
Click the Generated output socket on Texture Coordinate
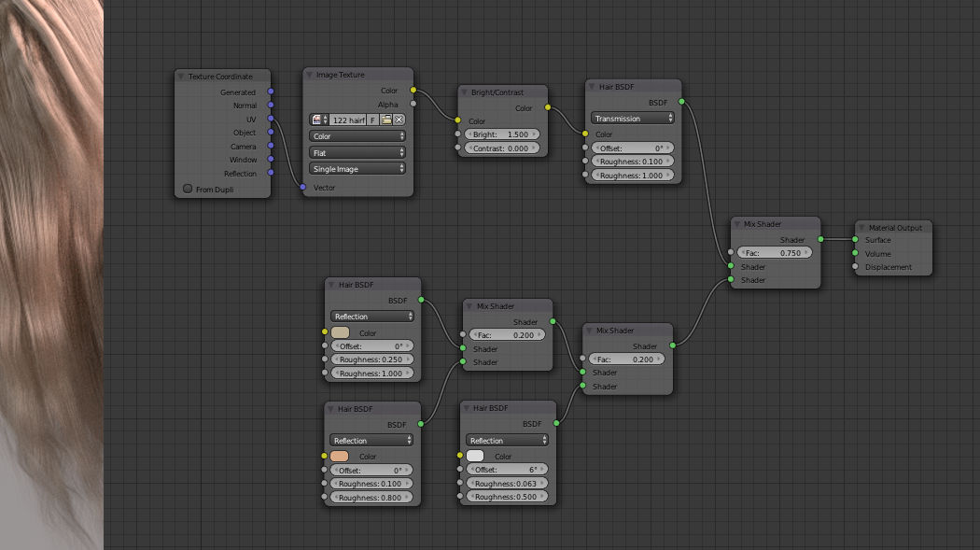(271, 92)
